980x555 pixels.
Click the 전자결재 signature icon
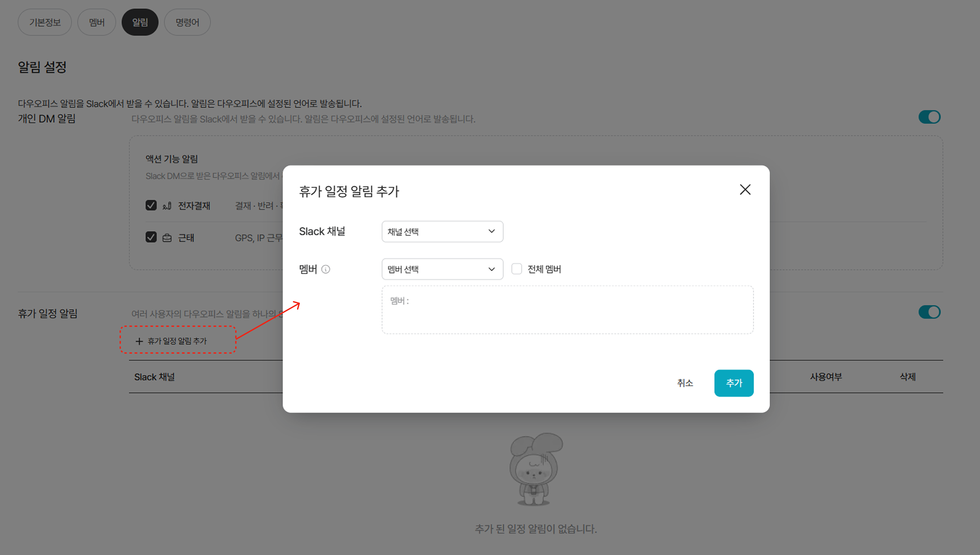click(167, 206)
